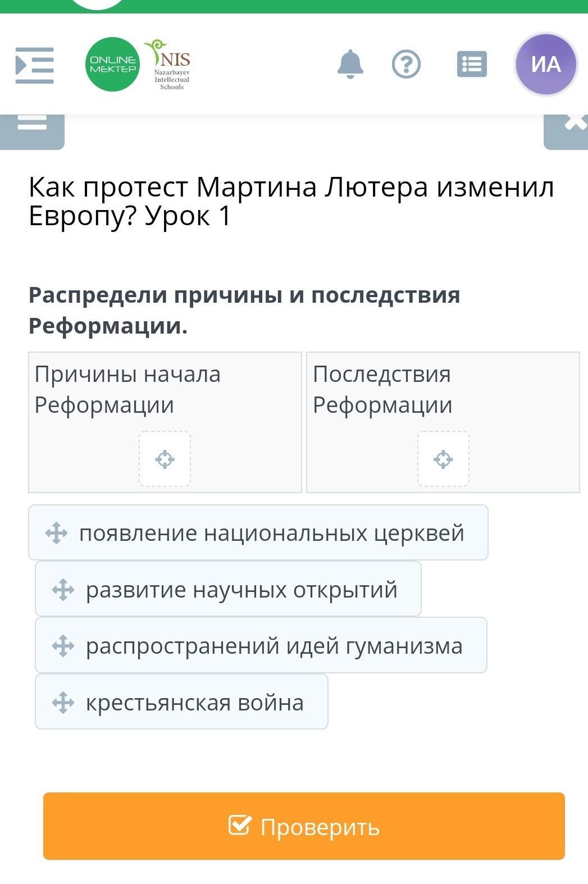Click move handle of развитие научных открытий
Screen dimensions: 588x884
tap(63, 590)
